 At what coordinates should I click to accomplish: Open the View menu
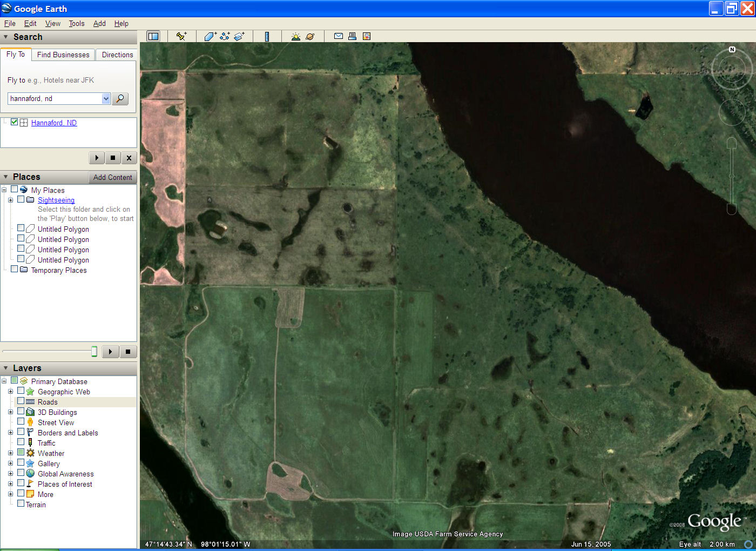pos(53,23)
